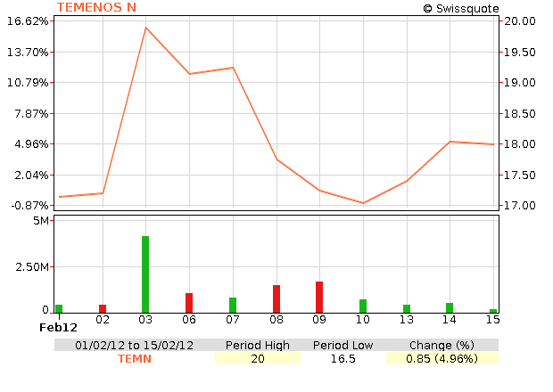The image size is (553, 392).
Task: Click the 10.79% percent axis label
Action: [28, 83]
